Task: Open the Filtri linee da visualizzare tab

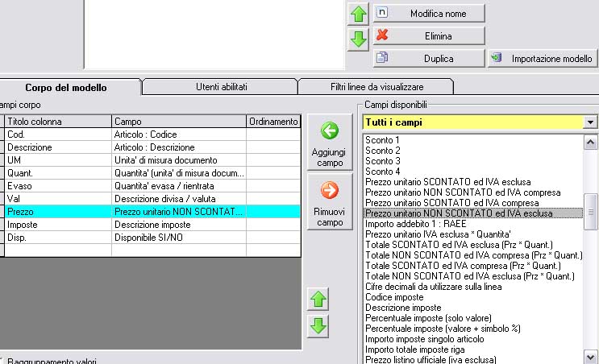Action: [x=376, y=87]
